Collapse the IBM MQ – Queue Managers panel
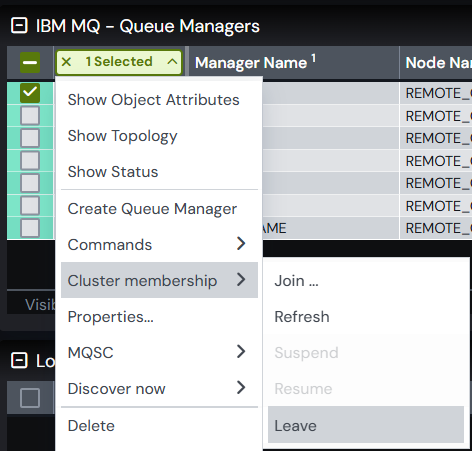The width and height of the screenshot is (472, 451). coord(19,26)
